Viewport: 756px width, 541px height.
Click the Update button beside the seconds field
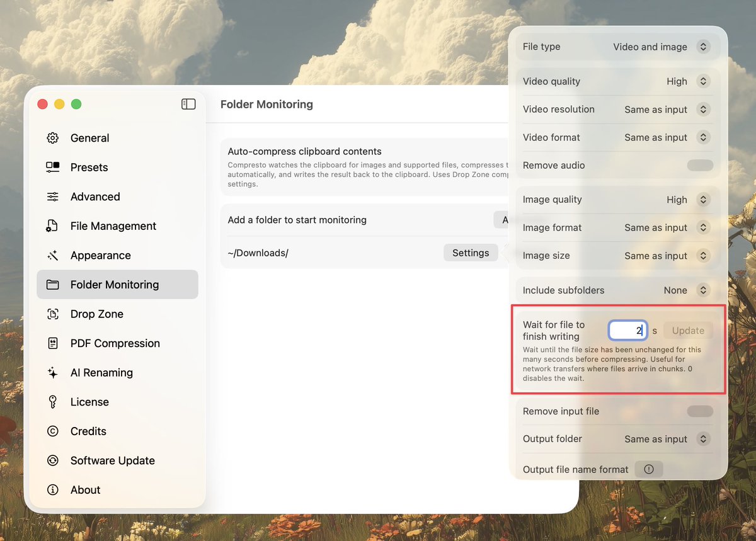(688, 331)
